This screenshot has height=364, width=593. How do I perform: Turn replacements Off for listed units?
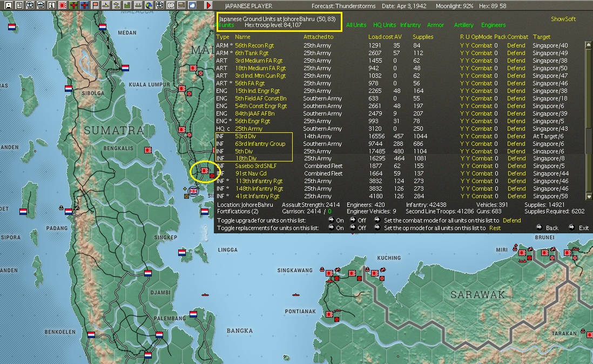(358, 228)
